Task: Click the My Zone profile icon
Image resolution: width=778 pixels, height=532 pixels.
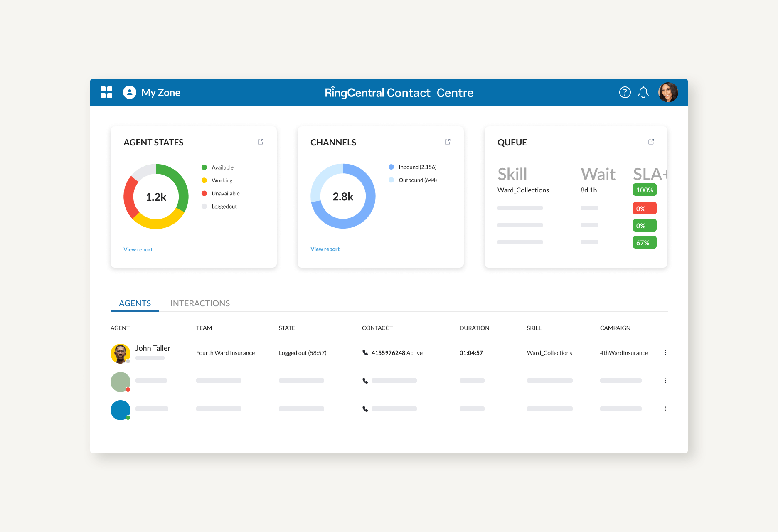Action: [129, 92]
